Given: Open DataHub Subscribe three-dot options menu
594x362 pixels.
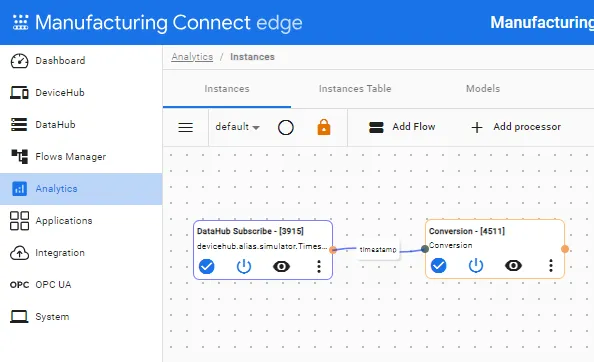Looking at the screenshot, I should (319, 267).
